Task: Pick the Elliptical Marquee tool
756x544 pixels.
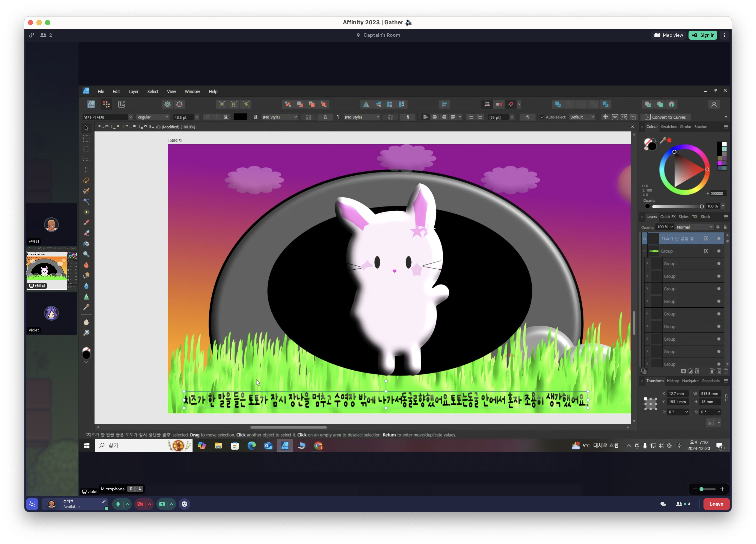Action: (x=86, y=149)
